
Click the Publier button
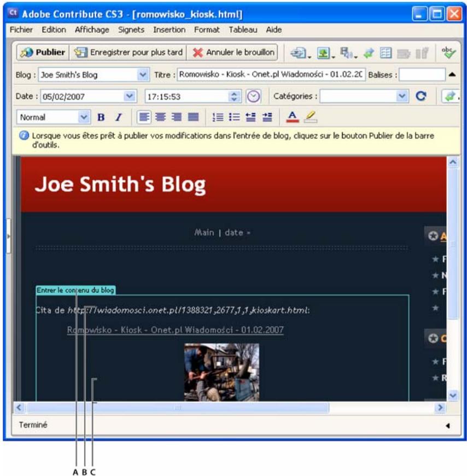click(x=43, y=52)
